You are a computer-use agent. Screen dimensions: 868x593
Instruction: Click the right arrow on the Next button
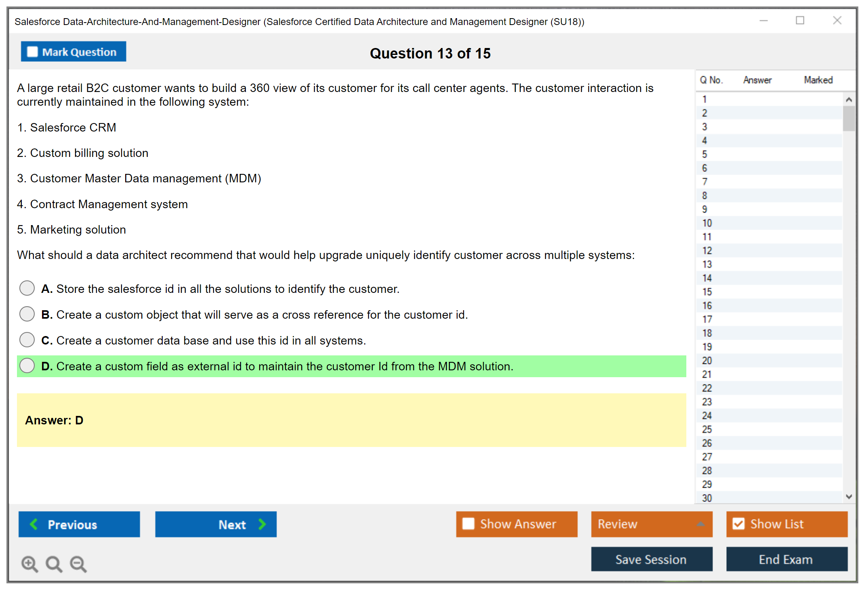click(x=262, y=524)
